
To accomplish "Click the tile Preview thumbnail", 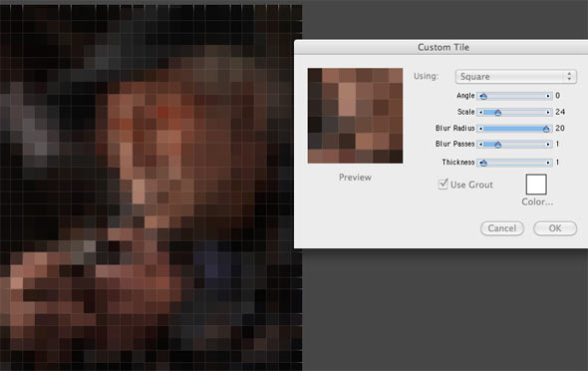I will tap(355, 116).
